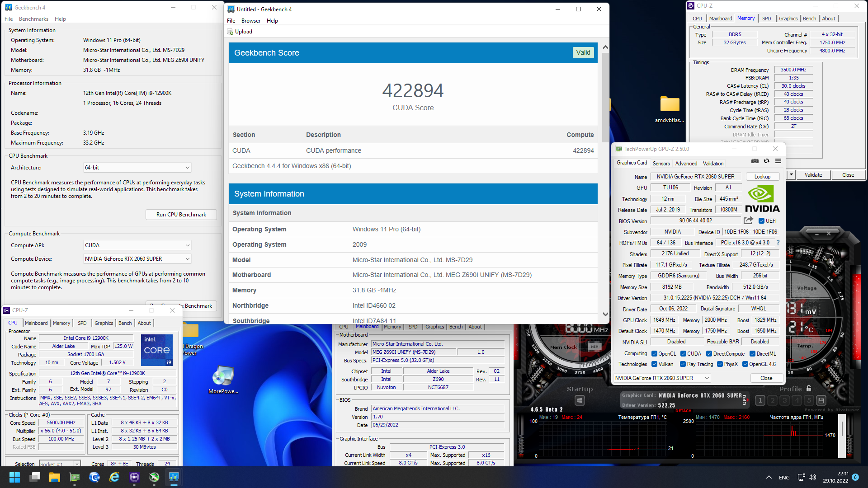Click GPU-Z Name field RTX 2060 SUPER
This screenshot has height=488, width=868.
tap(695, 177)
